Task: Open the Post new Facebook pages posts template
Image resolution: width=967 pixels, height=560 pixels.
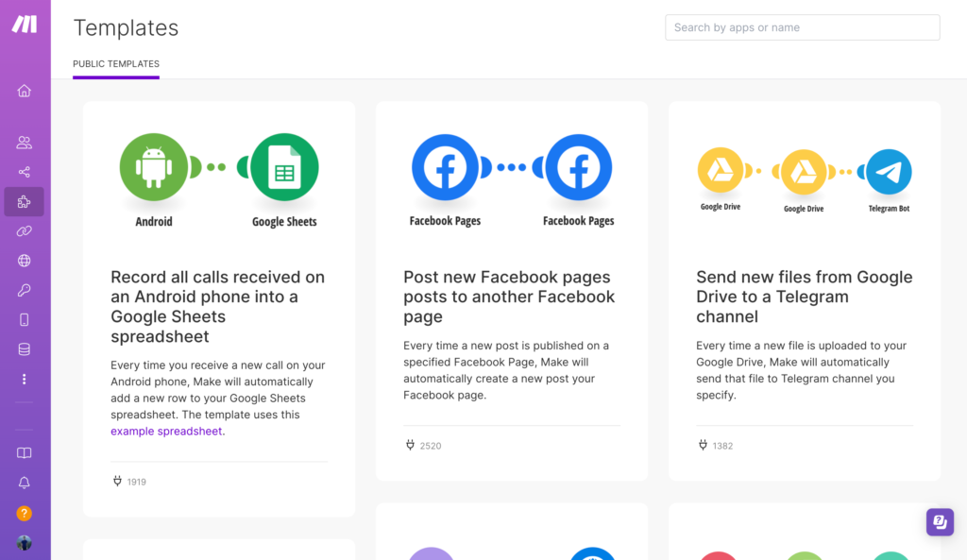Action: pos(511,297)
